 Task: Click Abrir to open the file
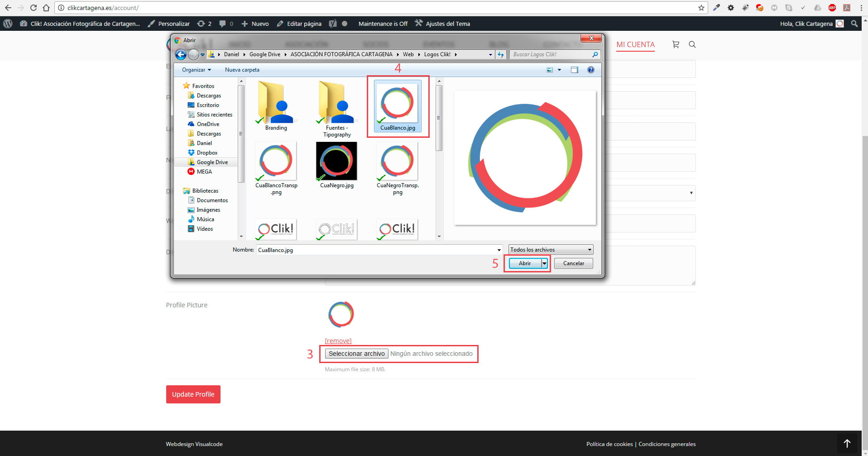[525, 263]
